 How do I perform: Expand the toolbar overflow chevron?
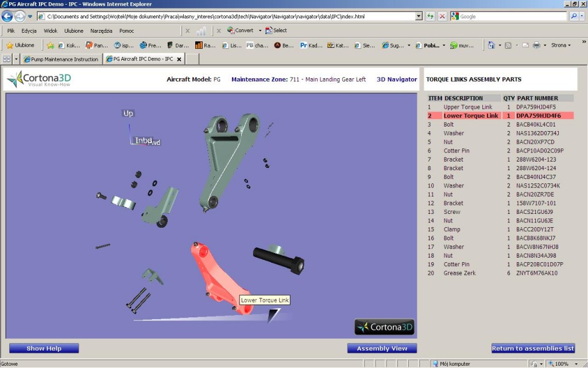point(584,42)
